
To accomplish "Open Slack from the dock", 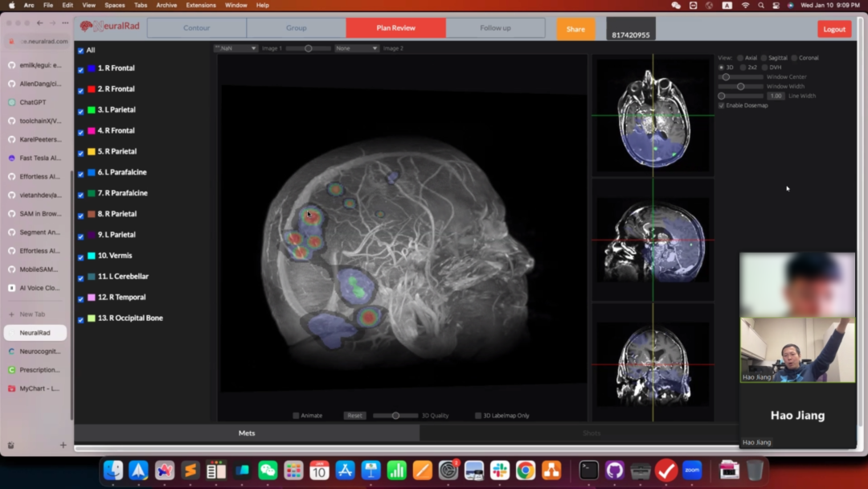I will 500,471.
